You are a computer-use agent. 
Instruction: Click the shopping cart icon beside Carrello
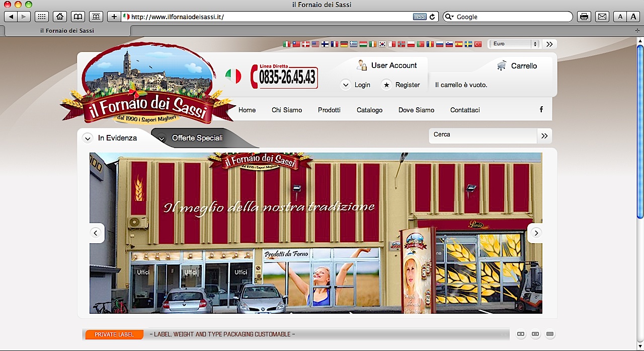(x=502, y=65)
